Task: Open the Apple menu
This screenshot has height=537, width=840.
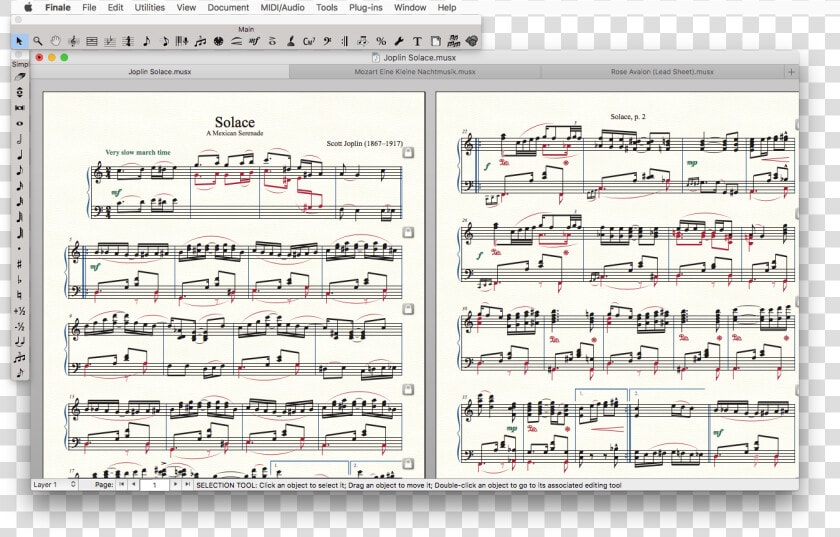Action: pyautogui.click(x=28, y=8)
